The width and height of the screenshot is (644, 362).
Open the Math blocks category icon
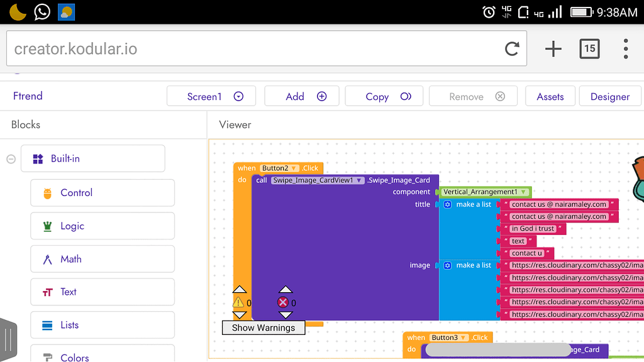pos(47,259)
